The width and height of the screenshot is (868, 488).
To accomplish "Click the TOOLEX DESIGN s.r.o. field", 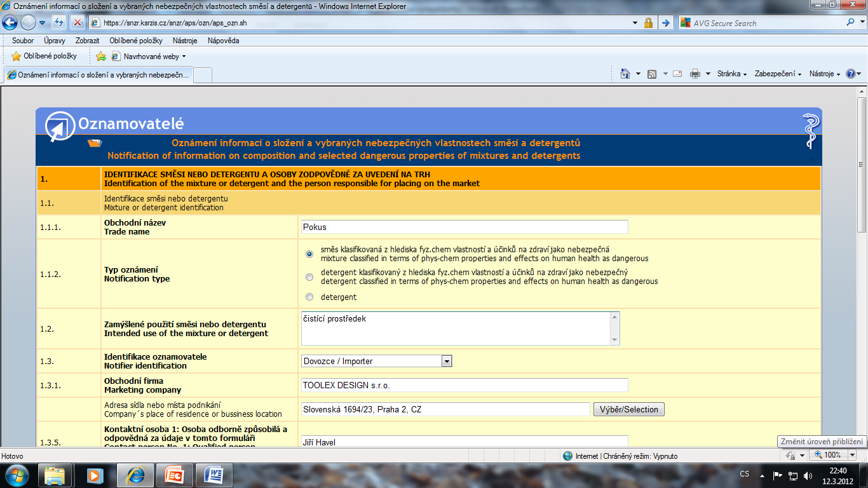I will 465,385.
